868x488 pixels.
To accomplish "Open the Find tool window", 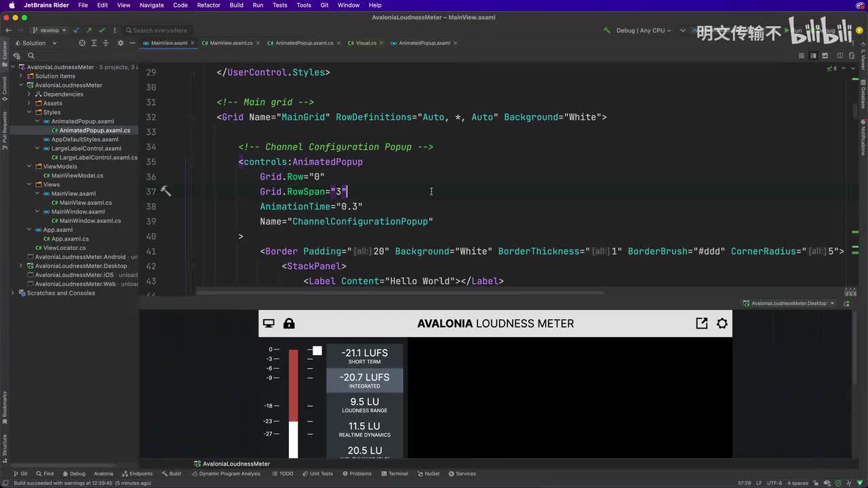I will coord(44,474).
